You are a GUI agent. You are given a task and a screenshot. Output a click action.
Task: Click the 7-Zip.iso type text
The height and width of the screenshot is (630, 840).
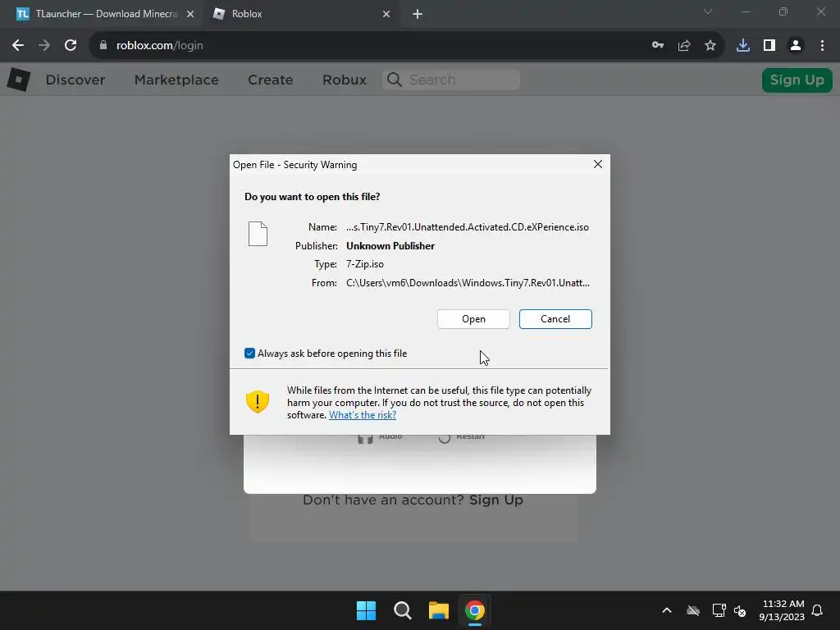(365, 264)
